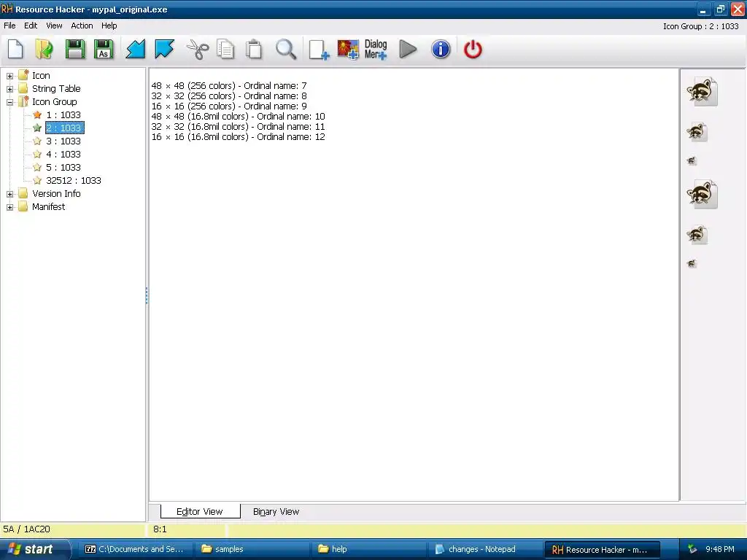Click the third raccoon preview, tiny 16x16
This screenshot has width=747, height=560.
click(692, 161)
